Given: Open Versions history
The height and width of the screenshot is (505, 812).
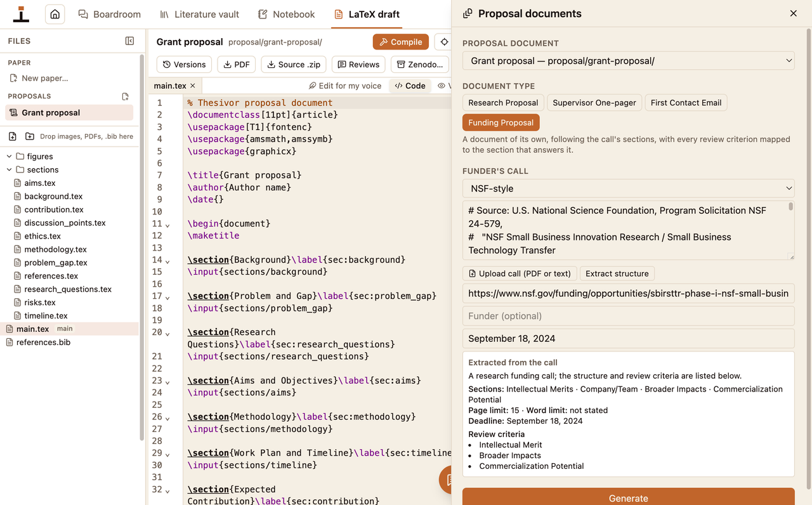Looking at the screenshot, I should point(185,64).
